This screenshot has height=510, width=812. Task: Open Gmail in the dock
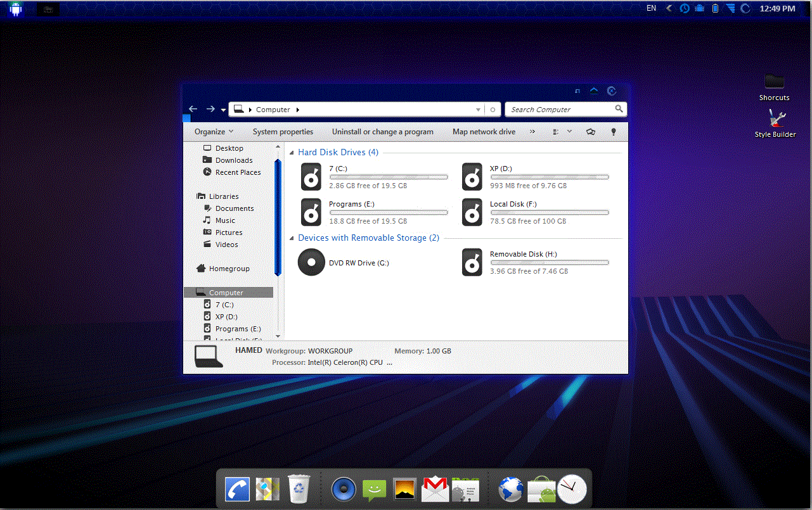(435, 489)
